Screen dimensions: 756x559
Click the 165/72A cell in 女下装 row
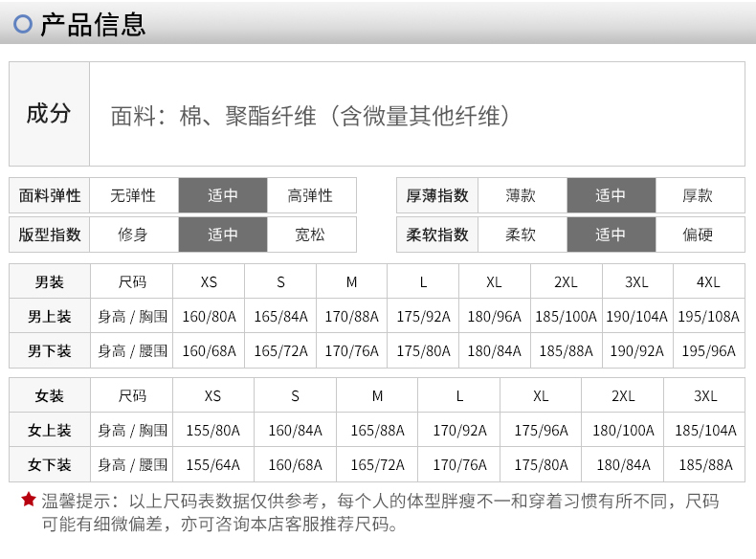(x=377, y=464)
